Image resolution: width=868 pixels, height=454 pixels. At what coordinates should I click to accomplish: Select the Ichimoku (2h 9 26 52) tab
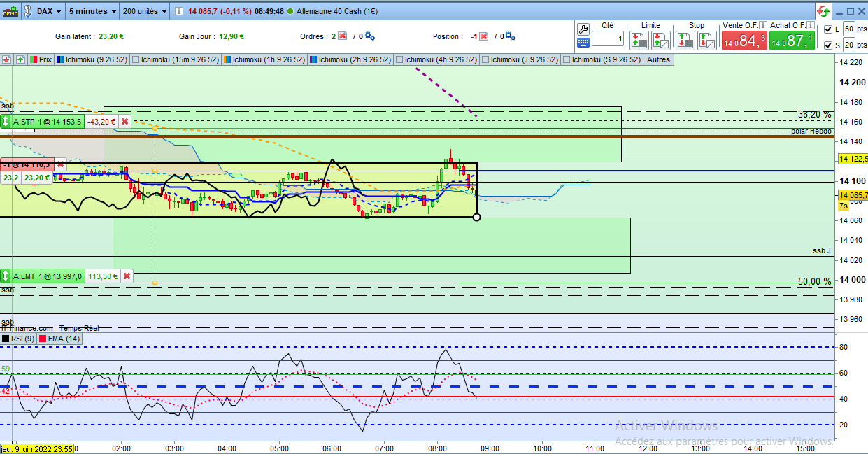(x=350, y=60)
